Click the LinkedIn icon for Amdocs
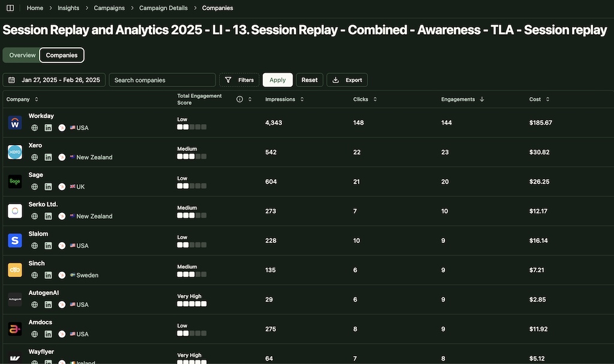Image resolution: width=614 pixels, height=364 pixels. point(48,333)
